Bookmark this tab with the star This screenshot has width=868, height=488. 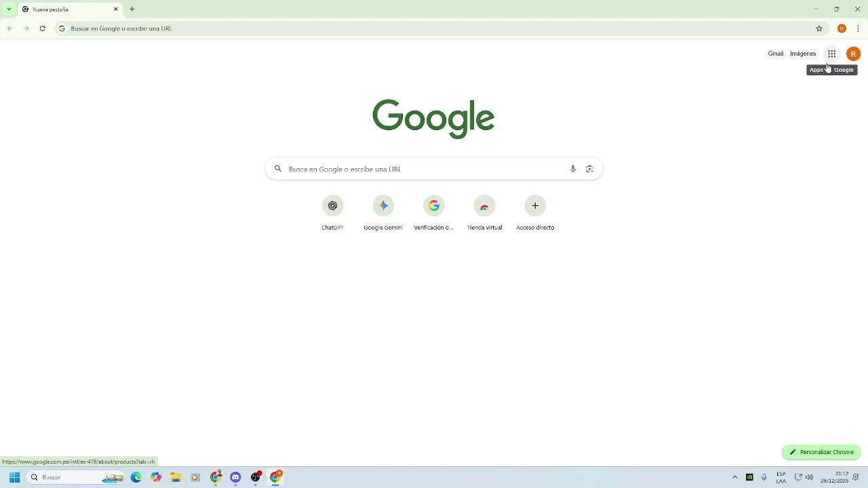819,28
